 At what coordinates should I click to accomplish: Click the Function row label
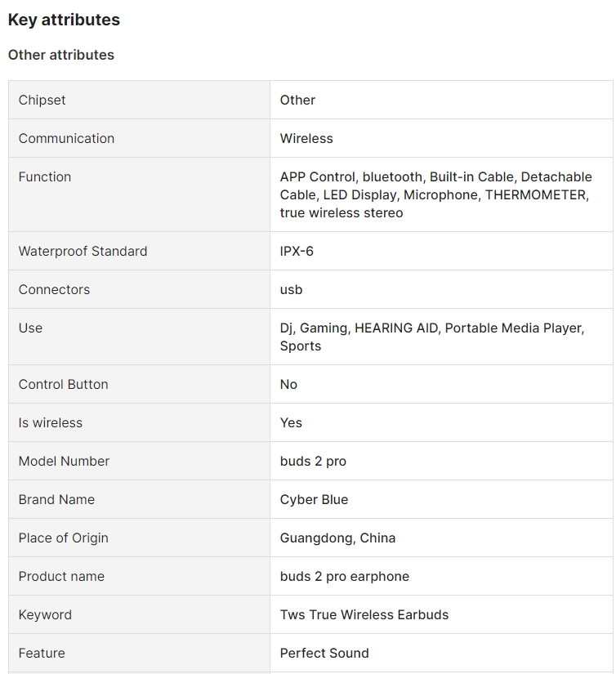click(x=45, y=176)
